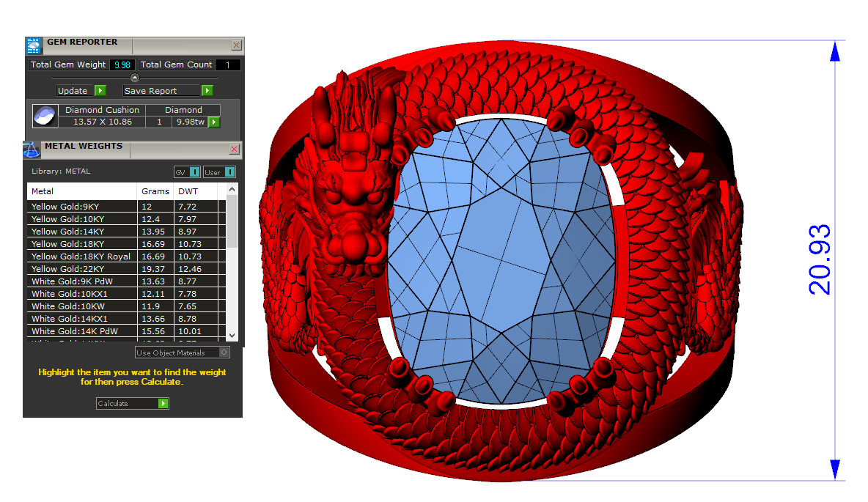
Task: Click the Total Gem Weight value field
Action: point(122,64)
